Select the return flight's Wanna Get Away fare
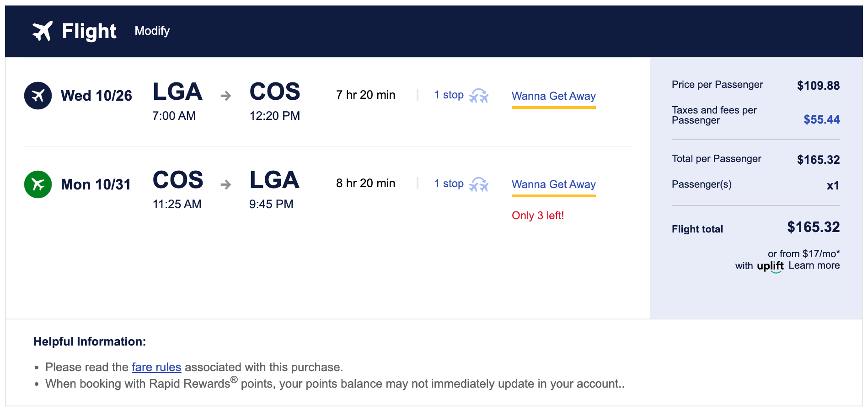Image resolution: width=868 pixels, height=411 pixels. 553,184
